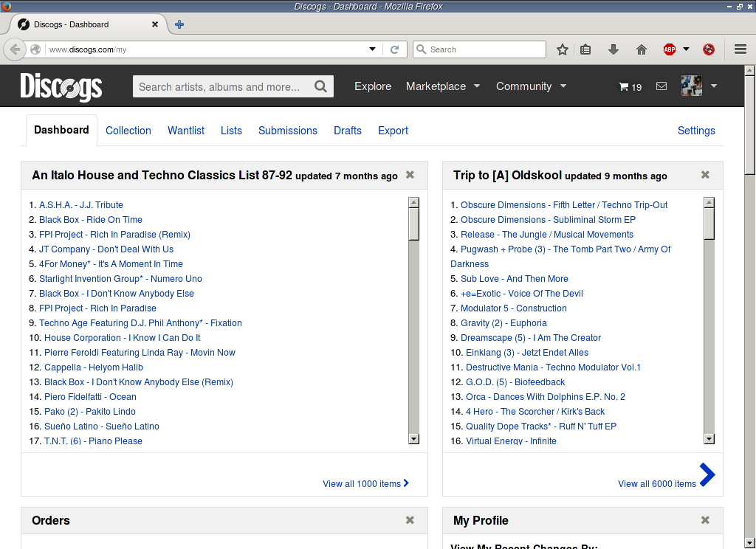The image size is (756, 549).
Task: Open G.O.D. (5) - Biofeedback link
Action: [515, 382]
